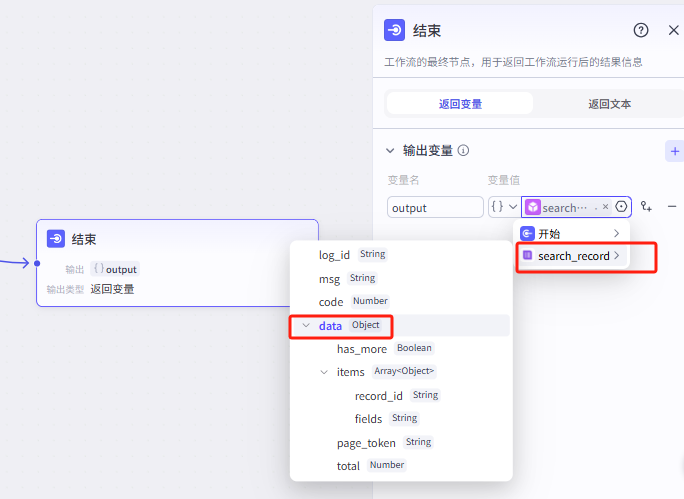
Task: Switch to the 返回文本 tab
Action: click(609, 104)
